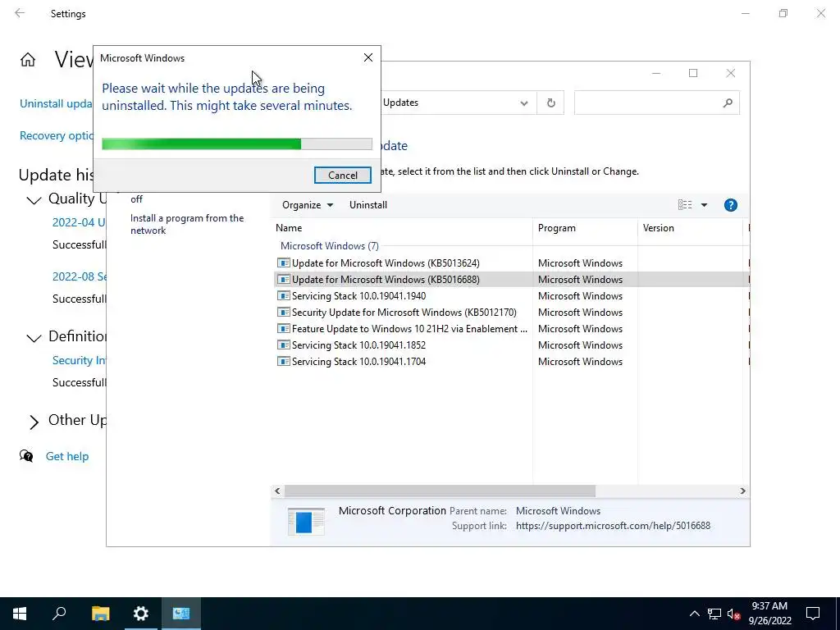Open the More view options arrow

(x=704, y=204)
